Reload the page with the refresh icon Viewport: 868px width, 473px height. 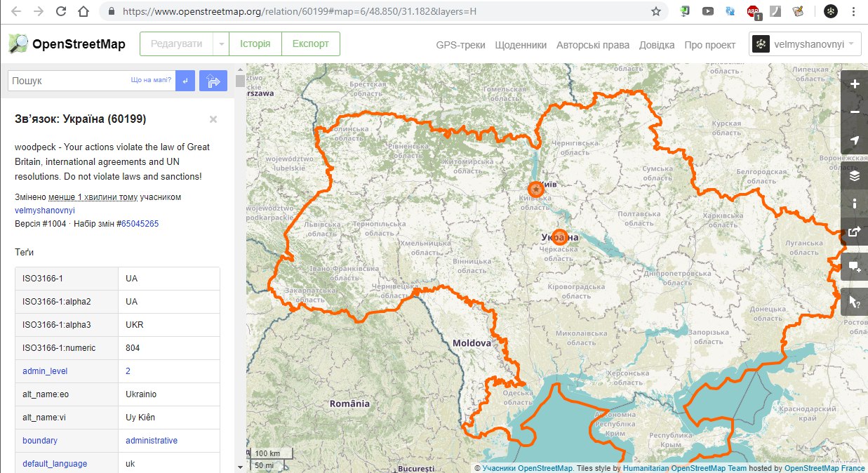(61, 11)
